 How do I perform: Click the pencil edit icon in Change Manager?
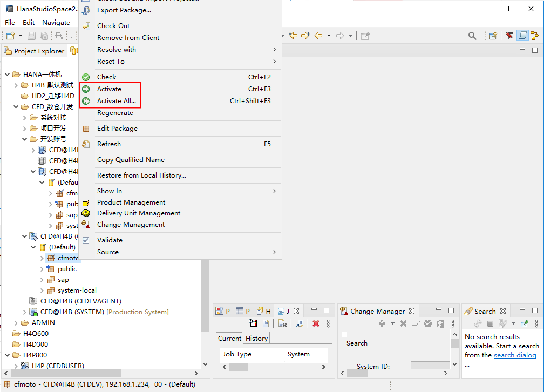point(416,323)
